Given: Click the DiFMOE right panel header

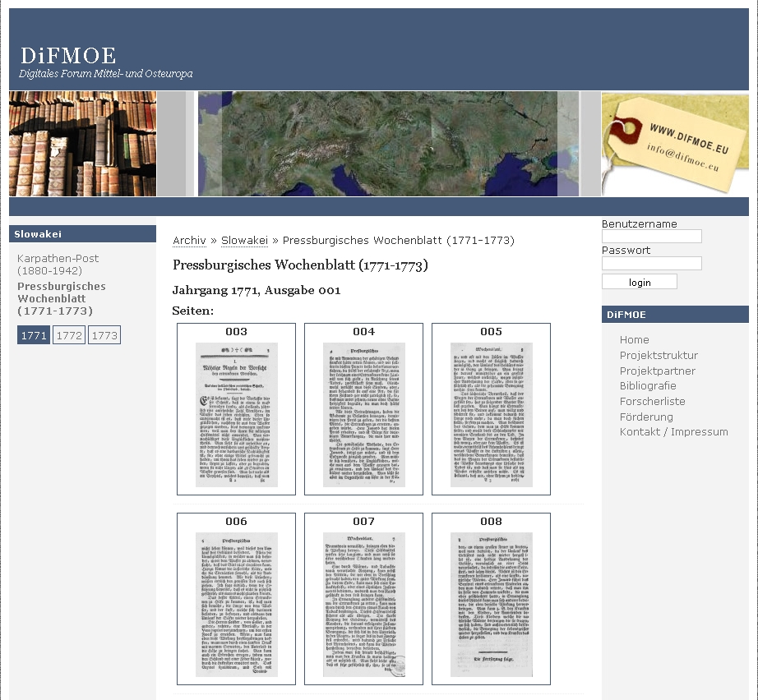Looking at the screenshot, I should click(x=675, y=315).
